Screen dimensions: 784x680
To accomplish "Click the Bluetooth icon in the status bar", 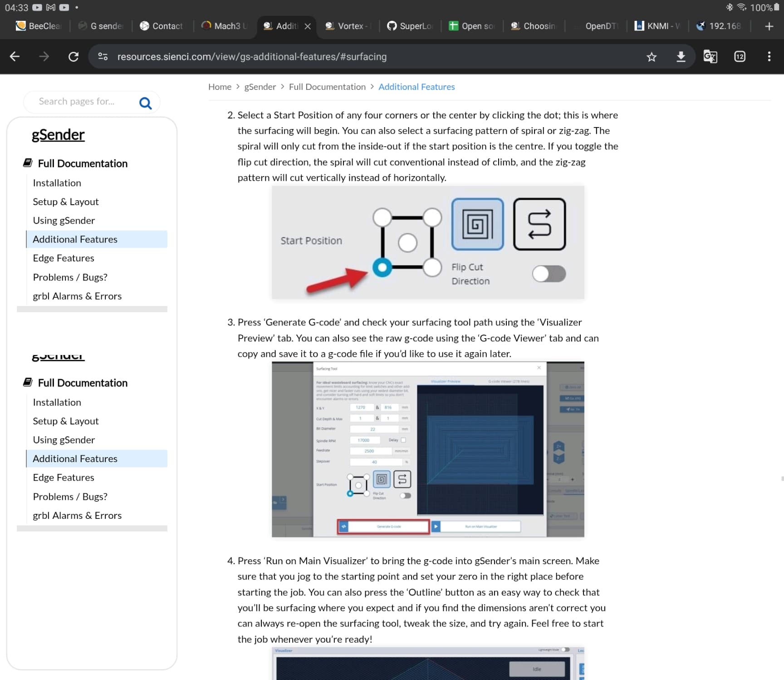I will [729, 7].
